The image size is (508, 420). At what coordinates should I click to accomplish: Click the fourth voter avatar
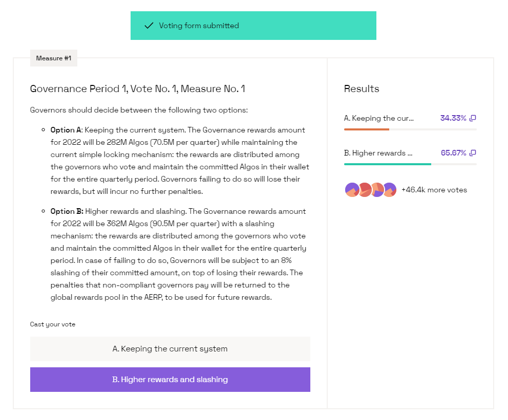(x=390, y=190)
